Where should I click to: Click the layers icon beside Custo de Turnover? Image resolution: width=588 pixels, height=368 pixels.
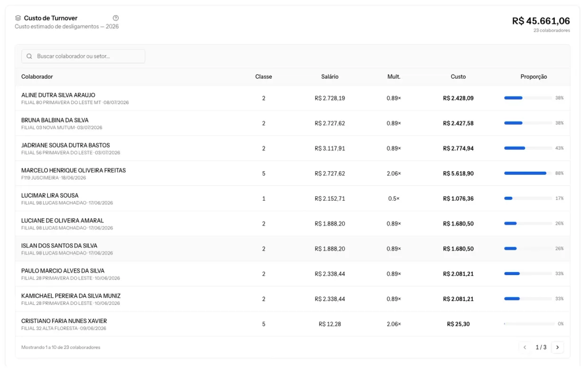click(x=18, y=18)
